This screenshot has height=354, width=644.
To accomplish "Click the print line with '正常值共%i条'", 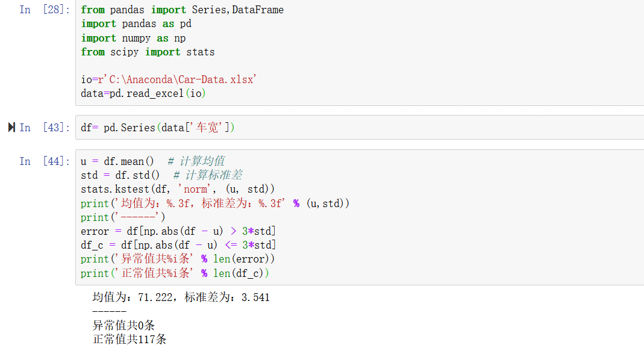I will click(x=175, y=273).
